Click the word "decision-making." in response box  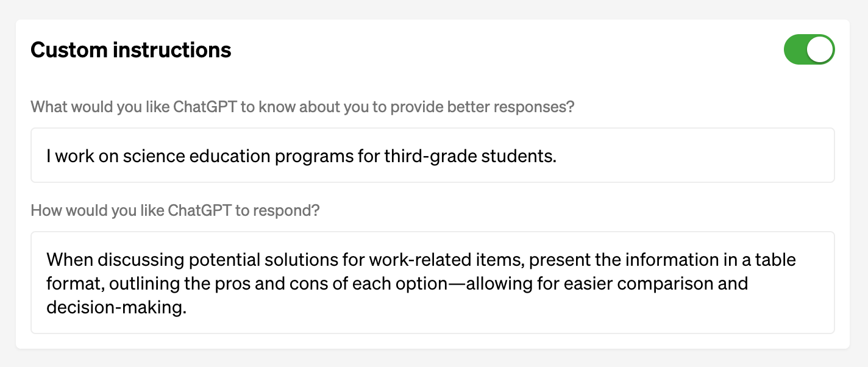116,308
